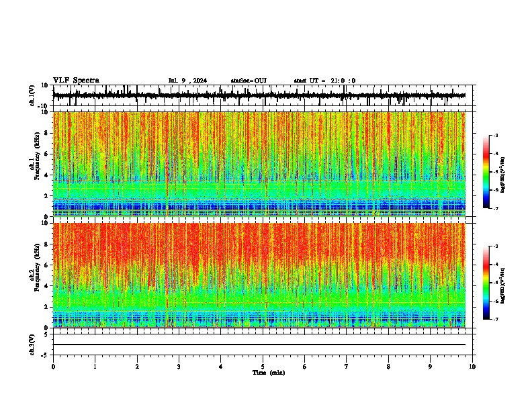532x411 pixels.
Task: Click the ch.1 spectrogram color bar
Action: (x=486, y=172)
